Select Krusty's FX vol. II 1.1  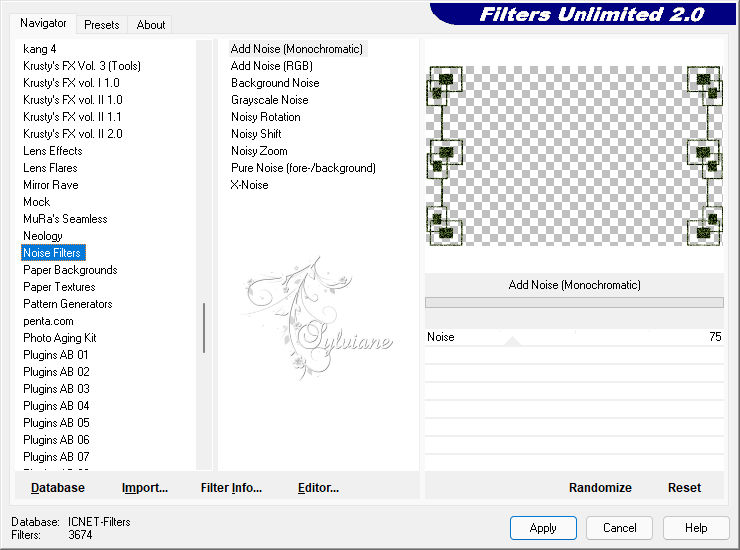tap(72, 117)
